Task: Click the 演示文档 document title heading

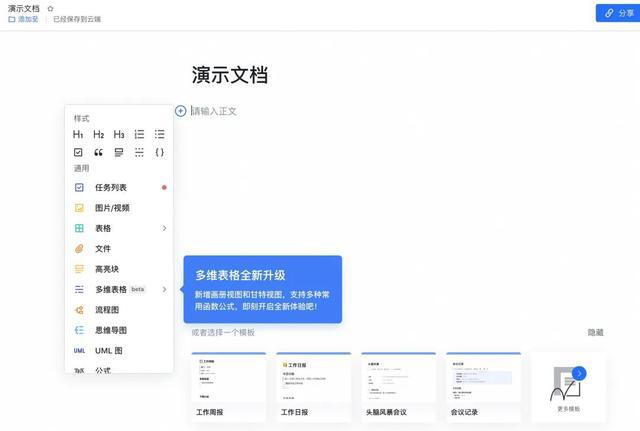Action: coord(230,75)
